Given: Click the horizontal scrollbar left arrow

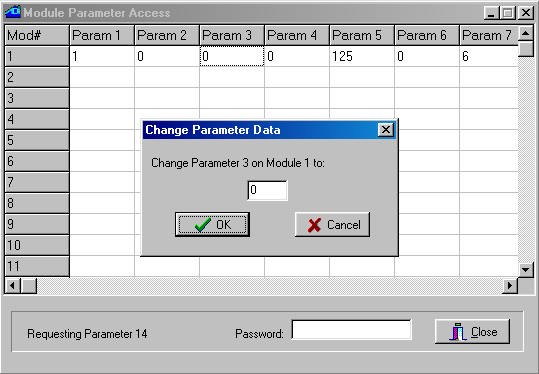Looking at the screenshot, I should (12, 285).
